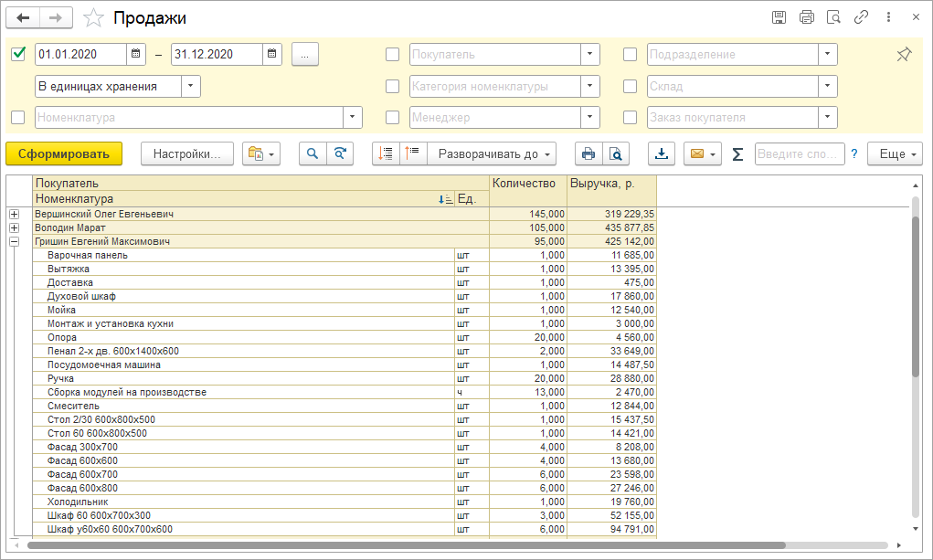Click the pin icon in filter panel
Screen dimensions: 933x560
(904, 55)
